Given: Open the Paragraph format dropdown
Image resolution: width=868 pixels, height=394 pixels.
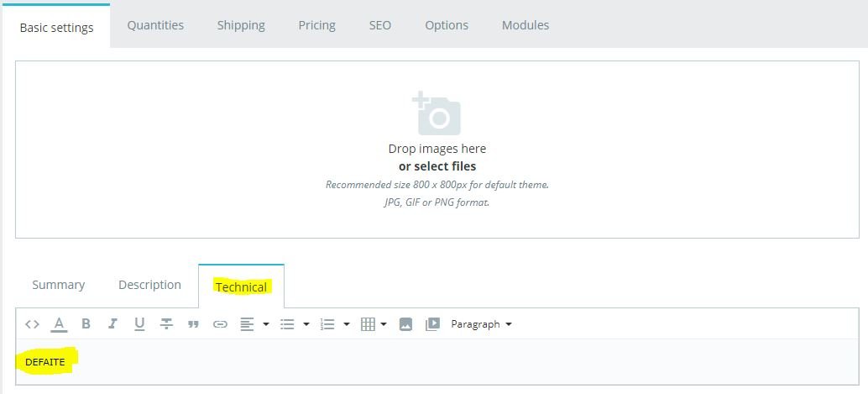Looking at the screenshot, I should pos(481,324).
